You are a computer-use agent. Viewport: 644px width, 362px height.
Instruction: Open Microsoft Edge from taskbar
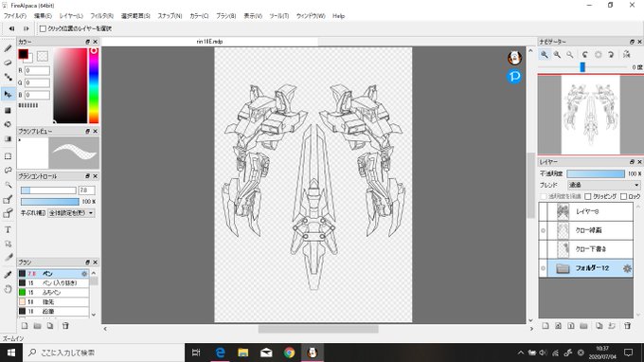[x=220, y=353]
